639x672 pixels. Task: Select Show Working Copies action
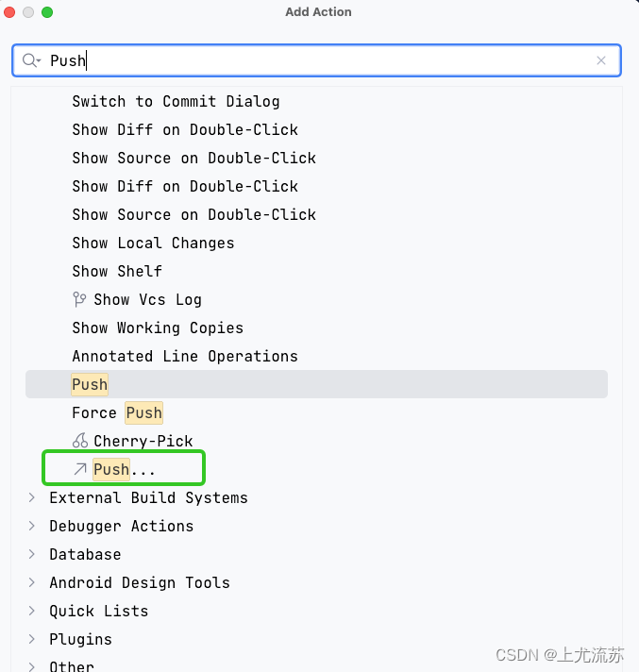pos(158,328)
